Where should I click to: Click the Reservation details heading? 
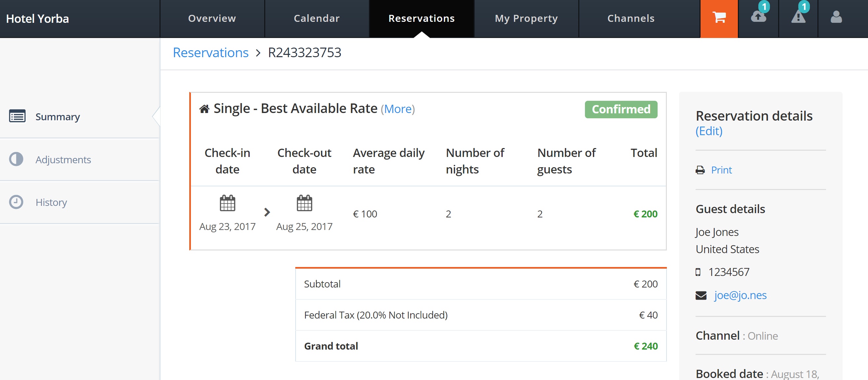tap(754, 116)
